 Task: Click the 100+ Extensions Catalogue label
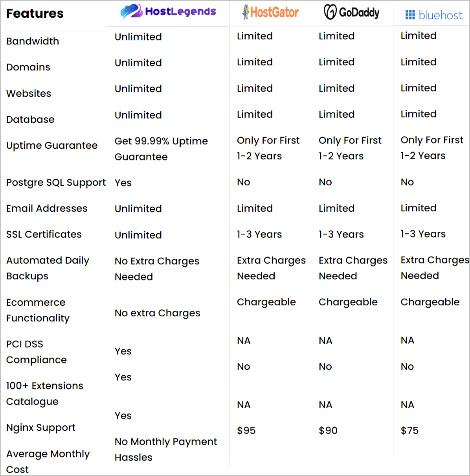tap(45, 393)
